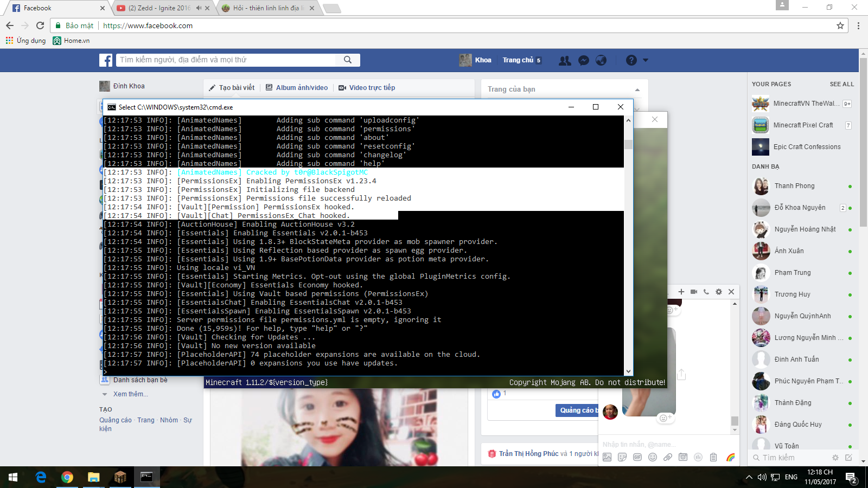Click the magnifier search button in Facebook header
868x488 pixels.
348,60
